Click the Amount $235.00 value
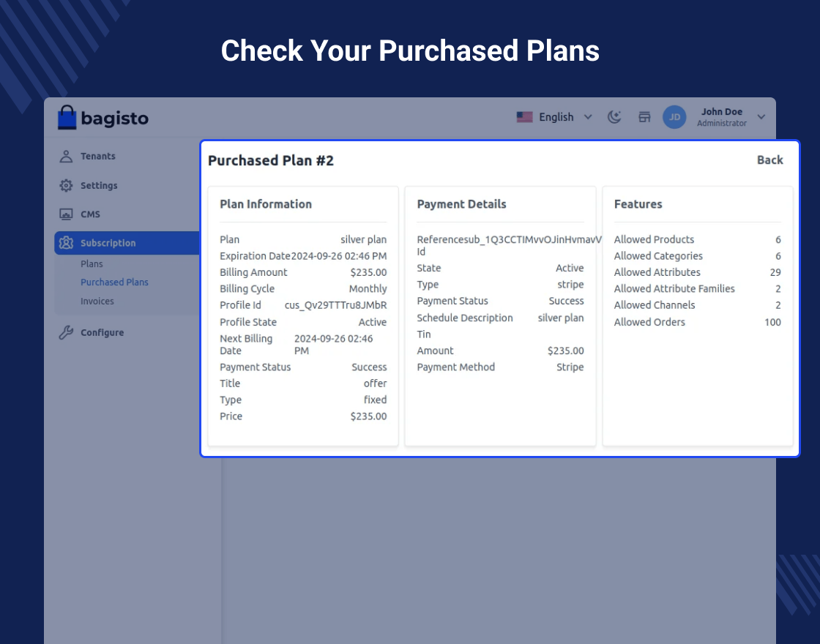820x644 pixels. click(566, 351)
